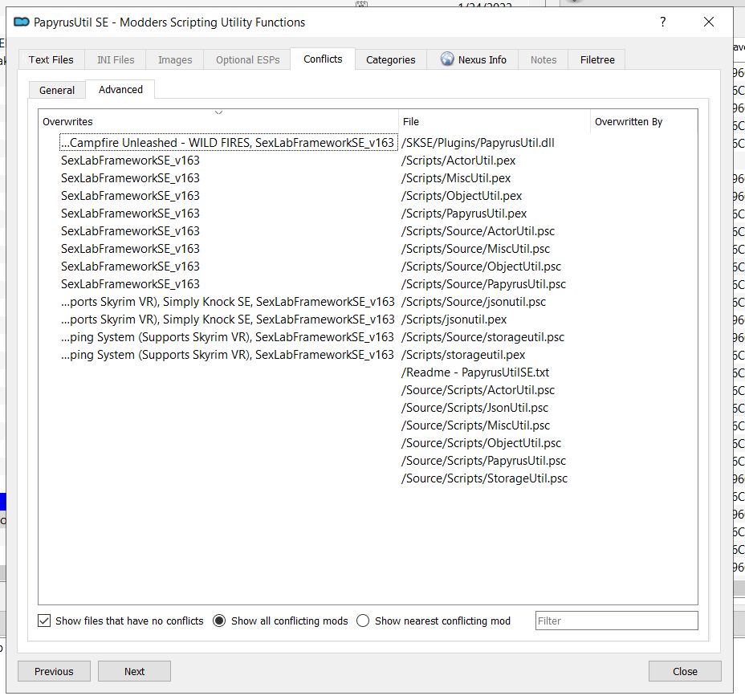Click the Optional ESPs tab
Screen dimensions: 745x700
point(247,60)
